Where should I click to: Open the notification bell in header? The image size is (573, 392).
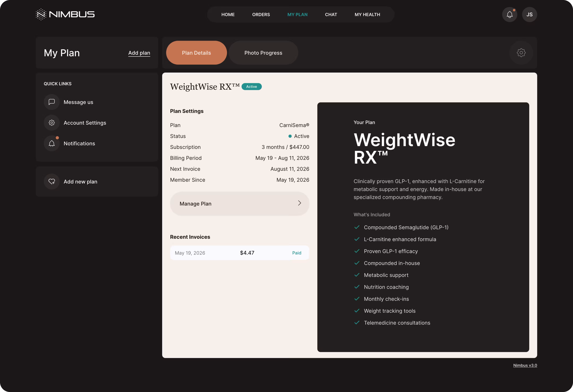pyautogui.click(x=510, y=15)
